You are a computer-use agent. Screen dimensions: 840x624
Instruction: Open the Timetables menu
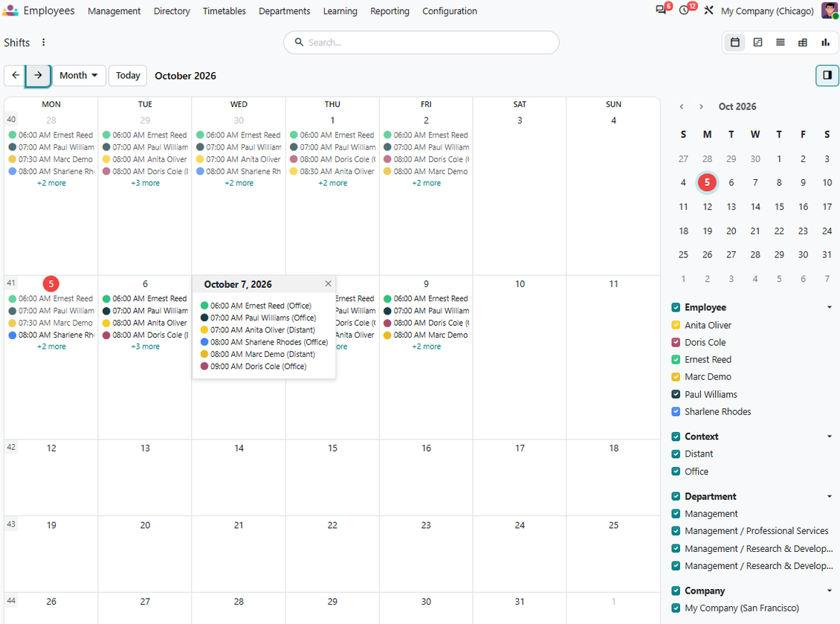(x=224, y=10)
